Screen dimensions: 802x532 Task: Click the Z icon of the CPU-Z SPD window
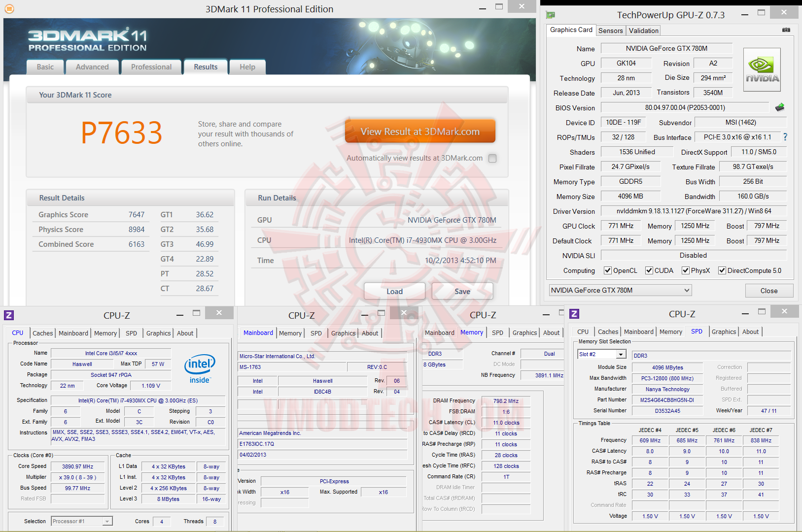[574, 314]
